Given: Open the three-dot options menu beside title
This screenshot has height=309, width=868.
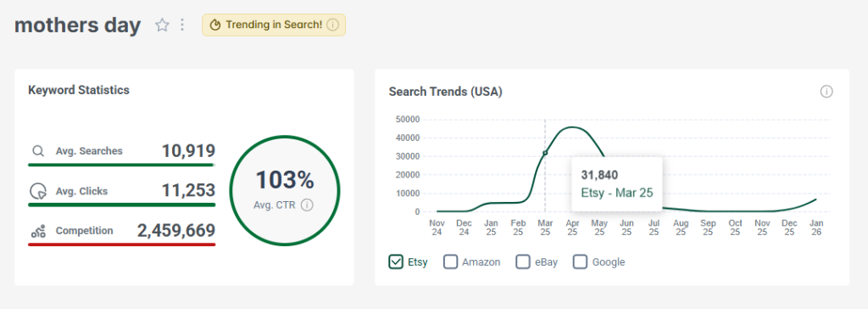Looking at the screenshot, I should [182, 25].
